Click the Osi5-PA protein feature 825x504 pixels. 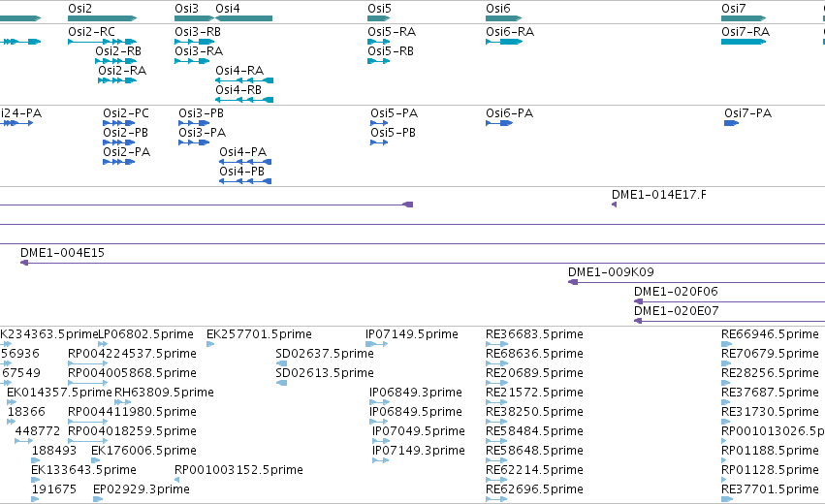[379, 123]
